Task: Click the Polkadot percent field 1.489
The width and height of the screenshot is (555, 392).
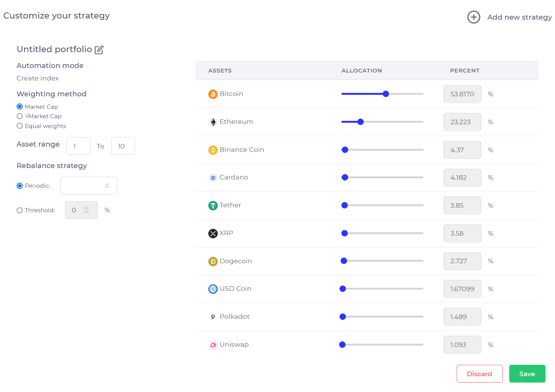Action: click(462, 317)
